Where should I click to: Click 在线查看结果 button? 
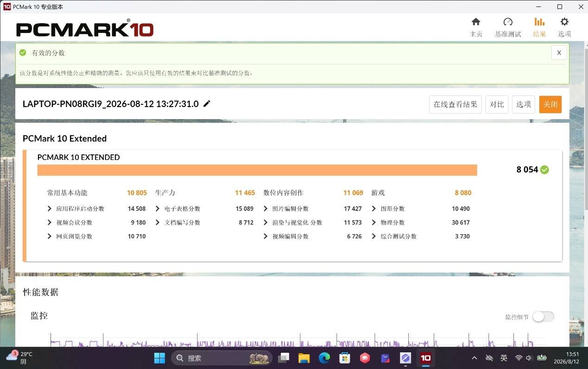click(455, 104)
